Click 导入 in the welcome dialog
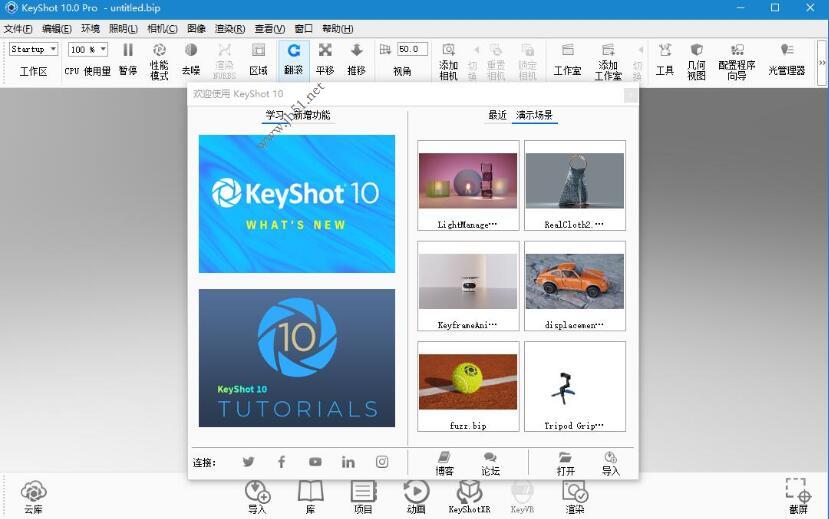829x519 pixels. (611, 464)
